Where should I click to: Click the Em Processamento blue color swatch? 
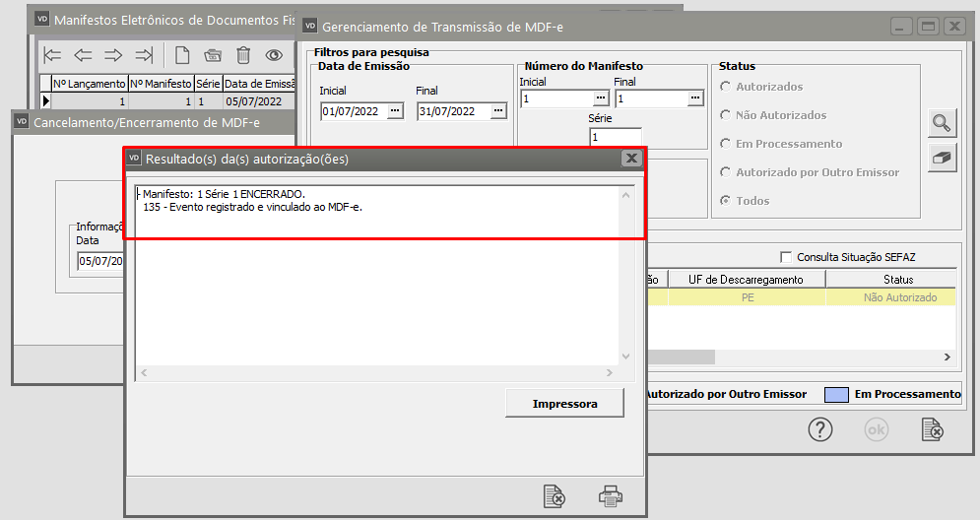[x=835, y=394]
